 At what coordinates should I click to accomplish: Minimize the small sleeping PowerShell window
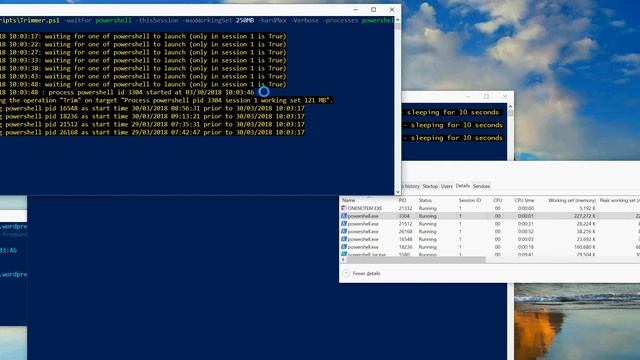(468, 96)
